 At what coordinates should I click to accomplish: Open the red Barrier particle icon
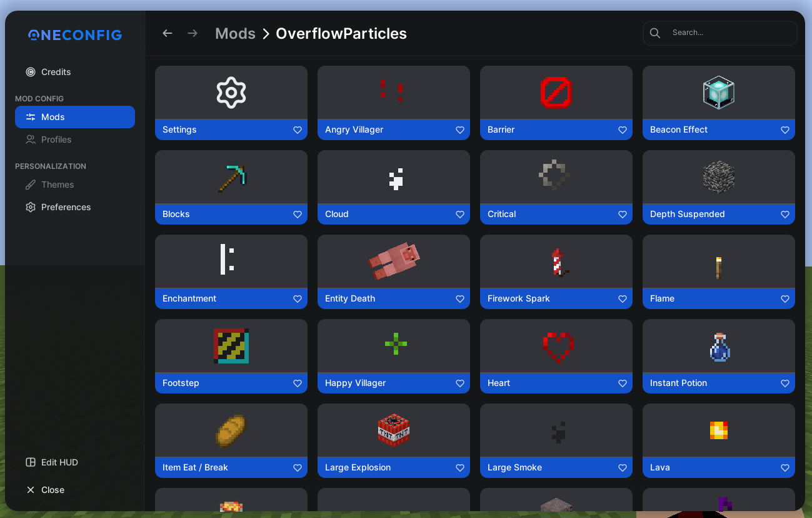[556, 93]
